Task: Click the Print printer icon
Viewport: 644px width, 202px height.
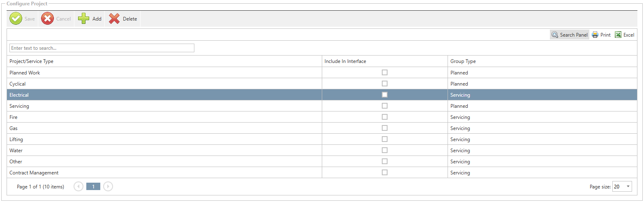Action: point(595,35)
